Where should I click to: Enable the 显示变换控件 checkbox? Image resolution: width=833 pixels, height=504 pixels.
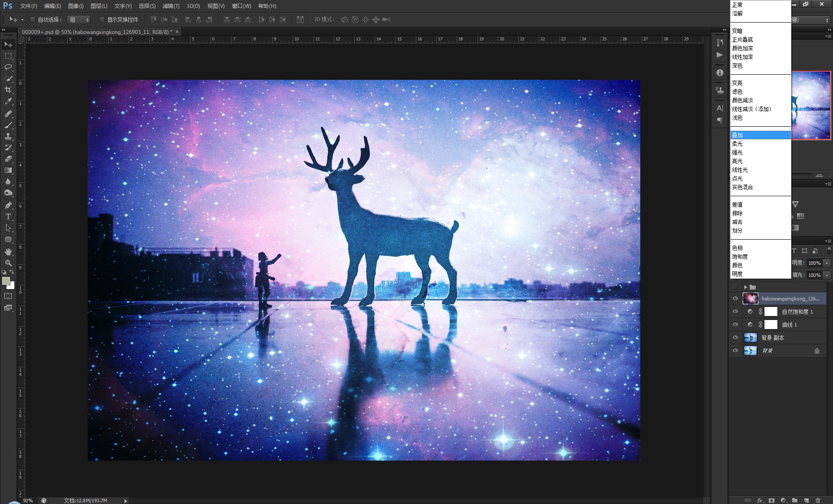pyautogui.click(x=102, y=20)
